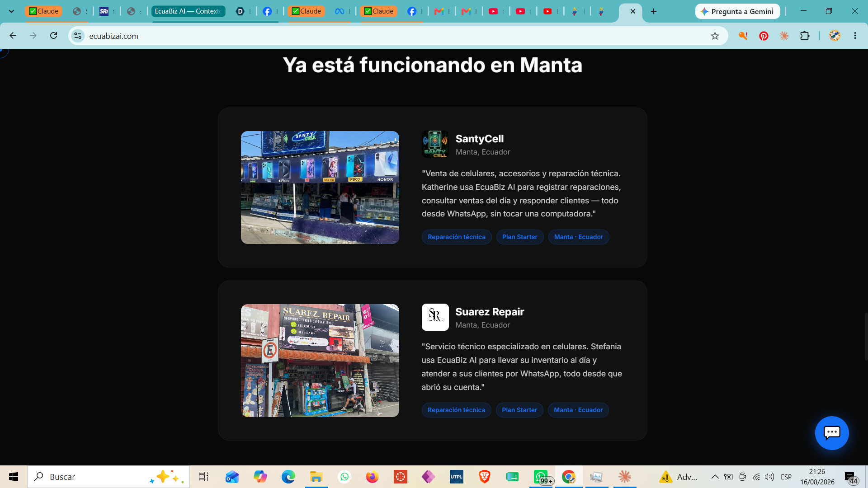Viewport: 868px width, 488px height.
Task: Open Copilot from the taskbar
Action: [x=260, y=477]
